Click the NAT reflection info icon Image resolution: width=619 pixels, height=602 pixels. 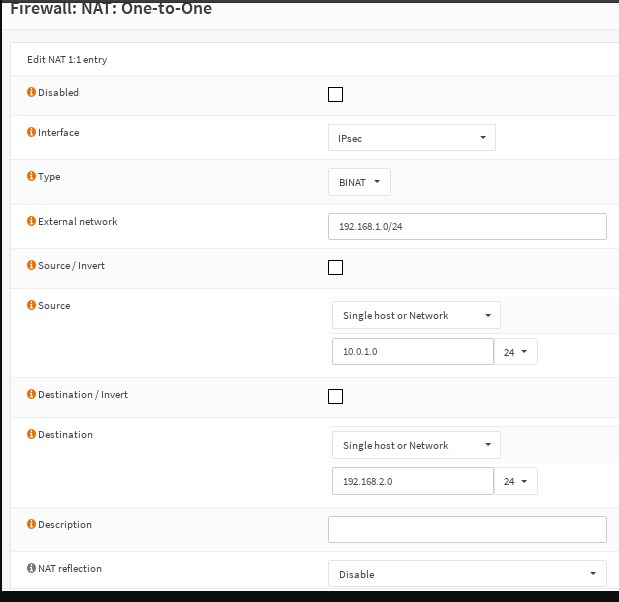point(31,569)
